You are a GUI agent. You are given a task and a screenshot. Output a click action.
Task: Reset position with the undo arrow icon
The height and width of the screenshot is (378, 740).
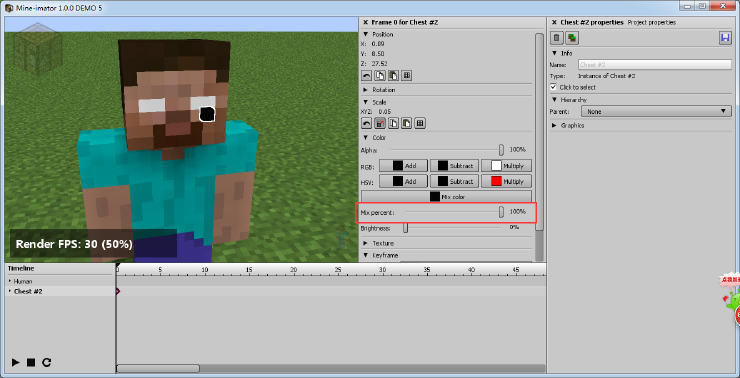pos(366,76)
